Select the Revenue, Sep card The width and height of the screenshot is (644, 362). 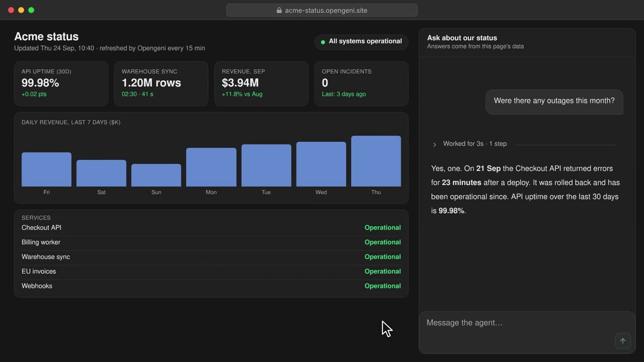point(261,83)
